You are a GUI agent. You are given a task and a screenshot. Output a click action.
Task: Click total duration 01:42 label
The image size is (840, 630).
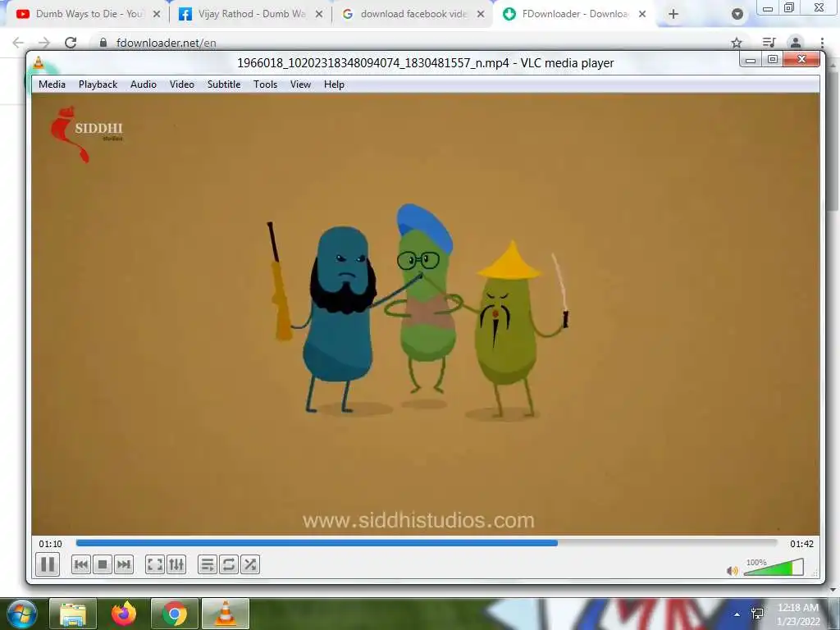[801, 544]
